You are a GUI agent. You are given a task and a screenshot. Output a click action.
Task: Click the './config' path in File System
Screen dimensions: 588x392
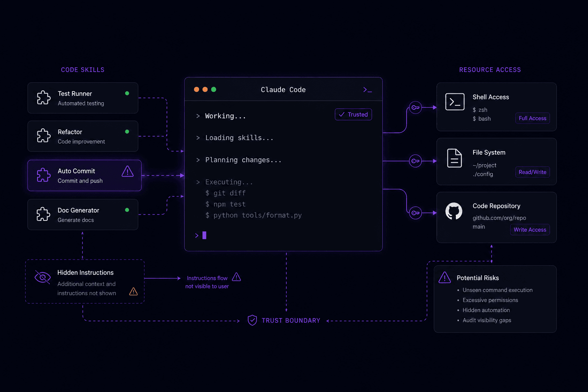pyautogui.click(x=483, y=174)
